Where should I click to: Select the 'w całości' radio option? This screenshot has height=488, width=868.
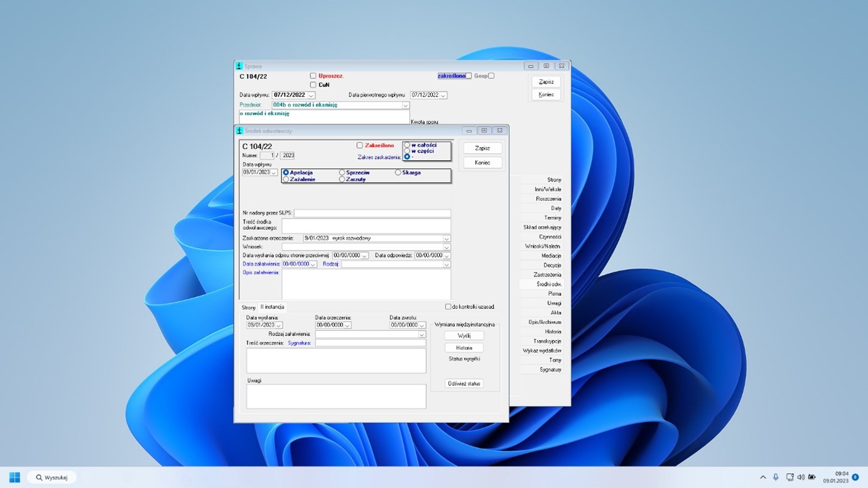[x=407, y=145]
